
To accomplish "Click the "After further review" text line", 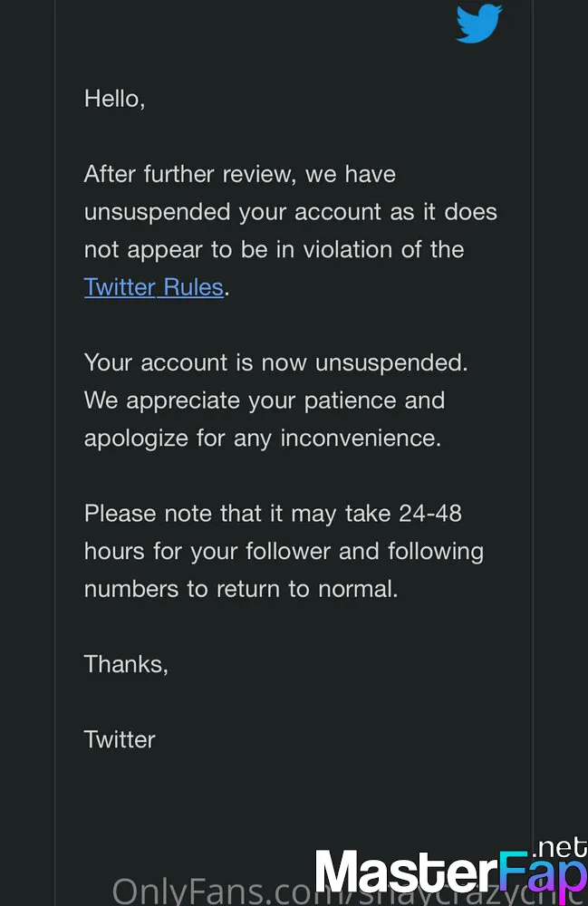I will tap(240, 174).
